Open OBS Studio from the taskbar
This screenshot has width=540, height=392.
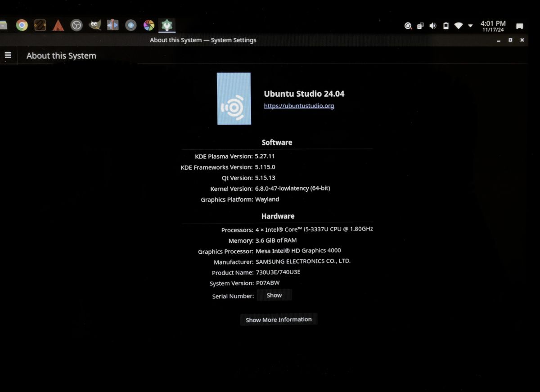pos(76,25)
